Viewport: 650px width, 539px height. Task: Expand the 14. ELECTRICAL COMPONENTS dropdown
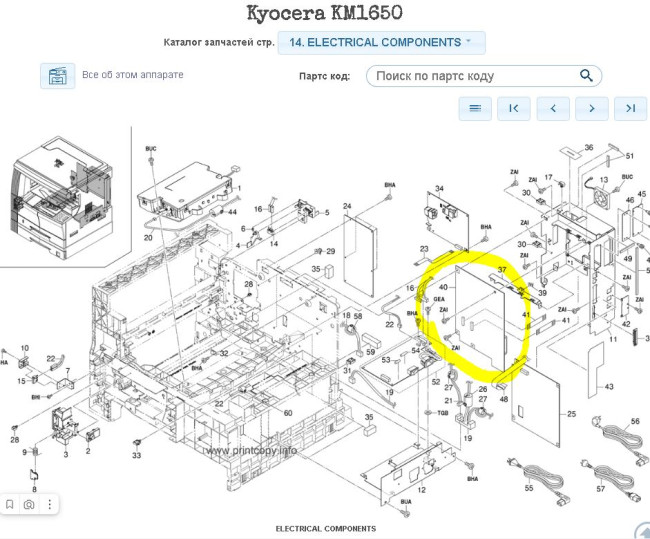point(381,42)
